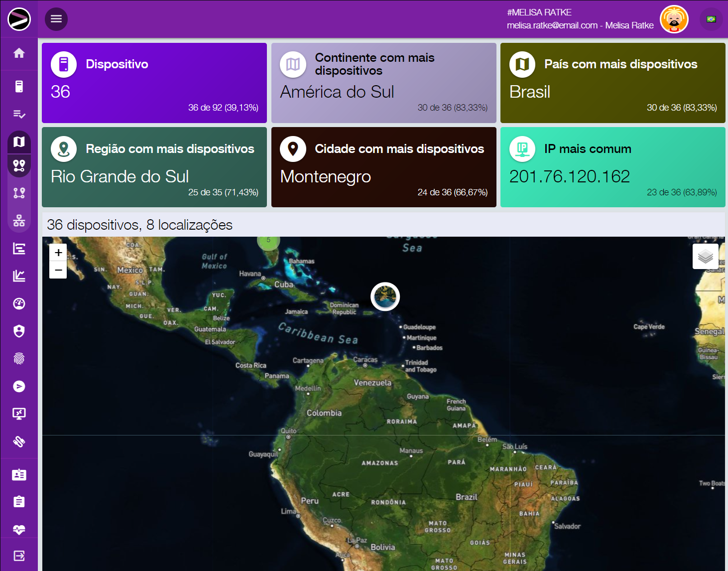Open the remote desktop monitor icon
The height and width of the screenshot is (571, 728).
(19, 414)
